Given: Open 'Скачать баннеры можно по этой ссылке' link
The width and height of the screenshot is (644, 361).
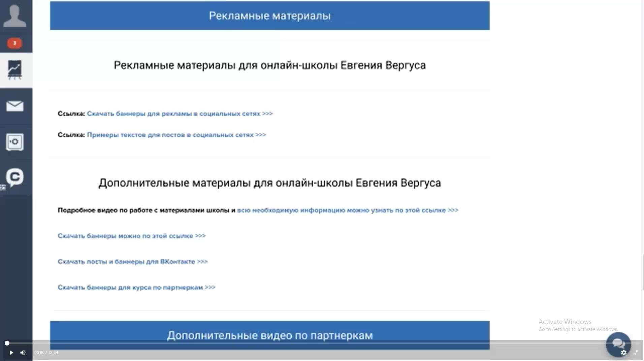Looking at the screenshot, I should (132, 236).
